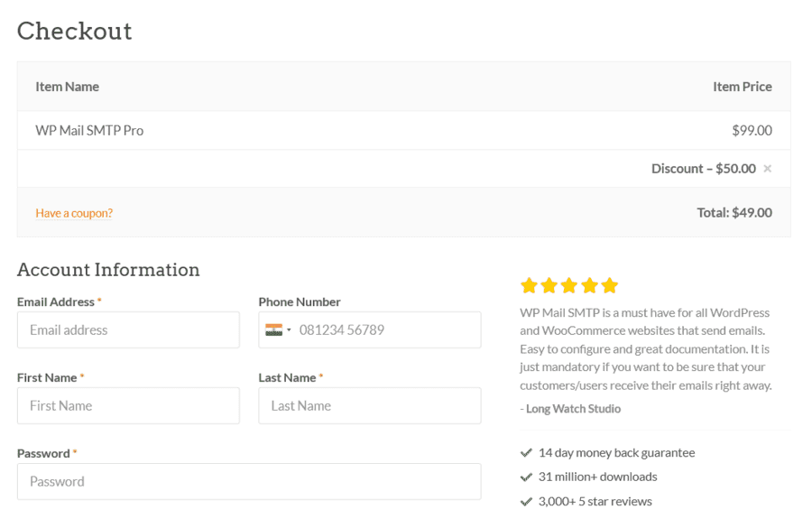This screenshot has width=812, height=528.
Task: Open the Have a coupon? link
Action: 74,213
